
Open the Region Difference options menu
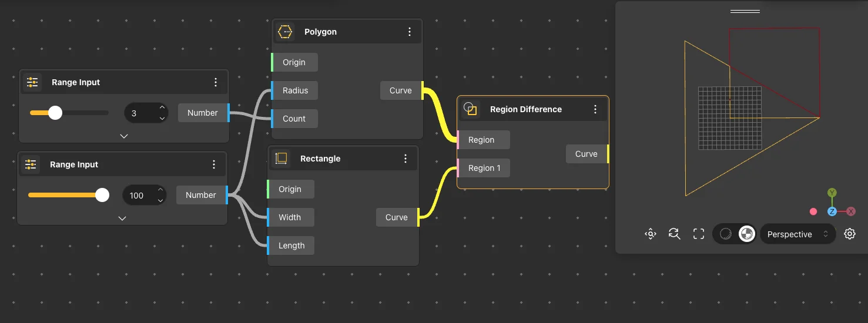[x=595, y=109]
